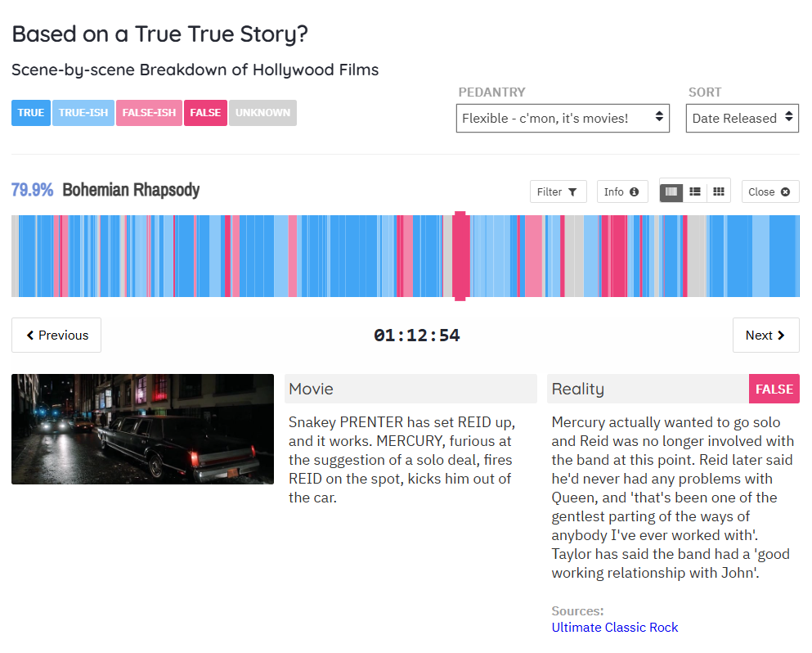Go to Previous scene
This screenshot has height=653, width=812.
[56, 335]
